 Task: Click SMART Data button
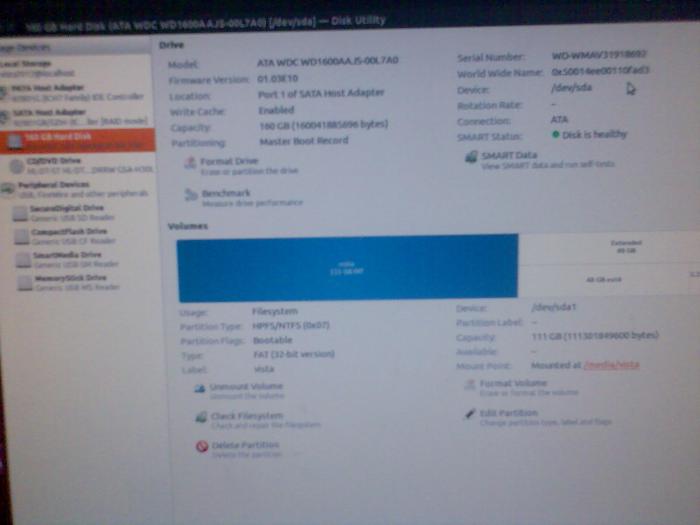point(540,159)
